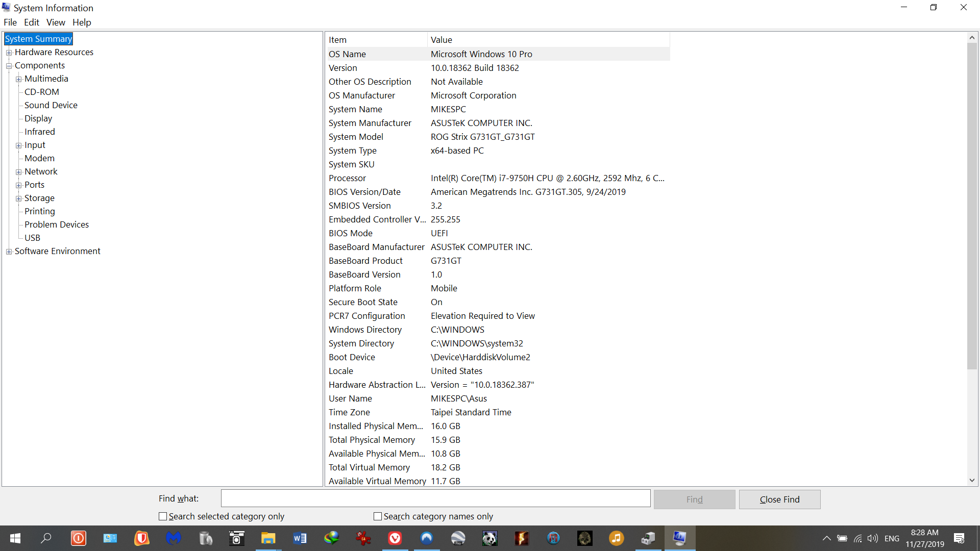Open the devices icon next to System Information
Screen dimensions: 980x551
tap(648, 538)
